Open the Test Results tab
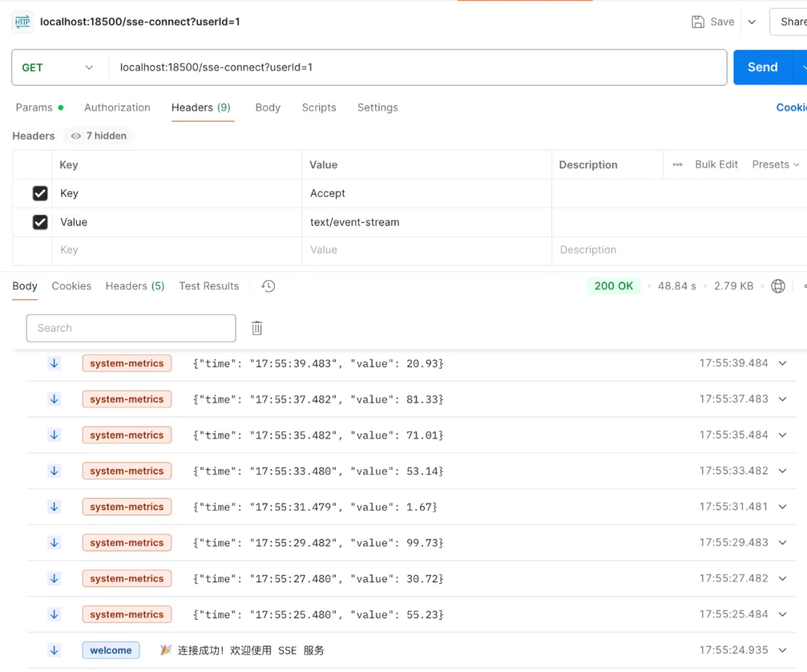The image size is (807, 672). point(208,286)
